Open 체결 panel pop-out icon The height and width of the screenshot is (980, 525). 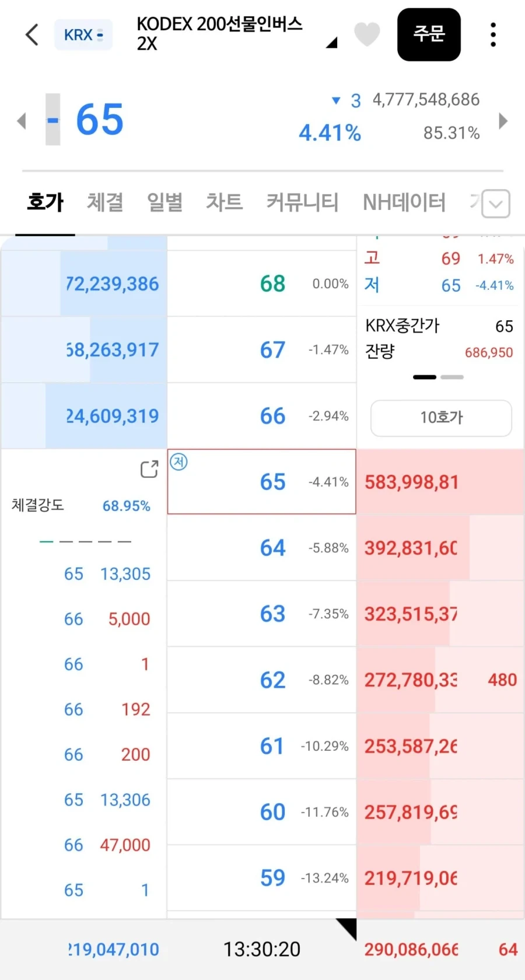149,469
